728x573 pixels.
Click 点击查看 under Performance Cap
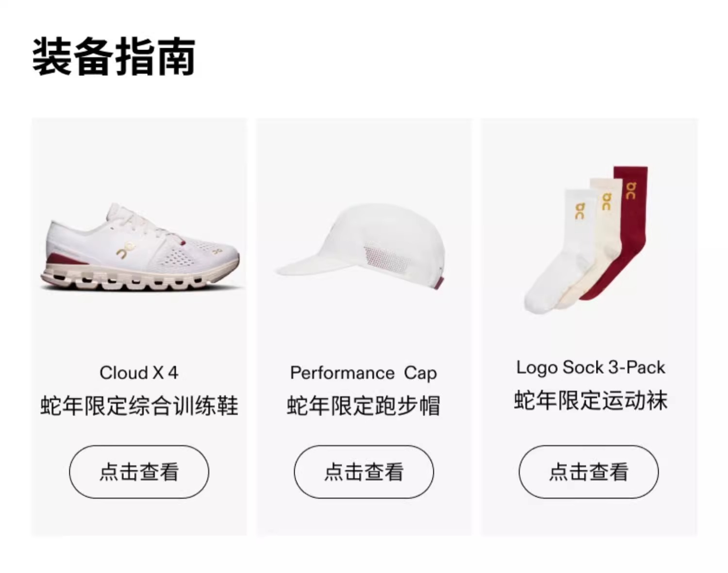tap(364, 472)
